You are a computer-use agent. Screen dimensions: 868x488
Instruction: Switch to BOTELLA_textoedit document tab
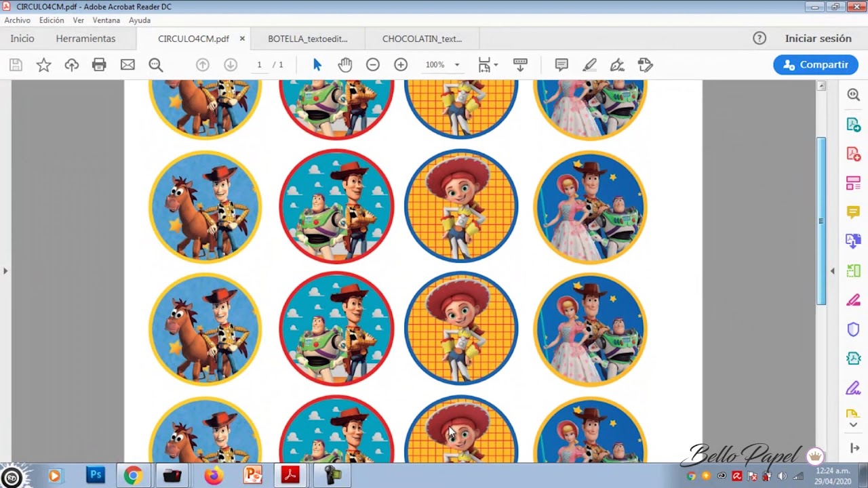click(x=307, y=39)
